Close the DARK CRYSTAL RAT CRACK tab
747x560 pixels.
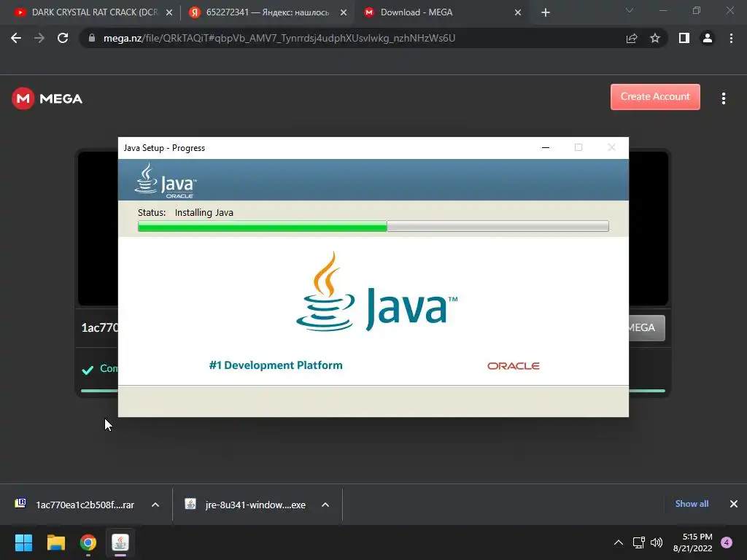tap(169, 12)
